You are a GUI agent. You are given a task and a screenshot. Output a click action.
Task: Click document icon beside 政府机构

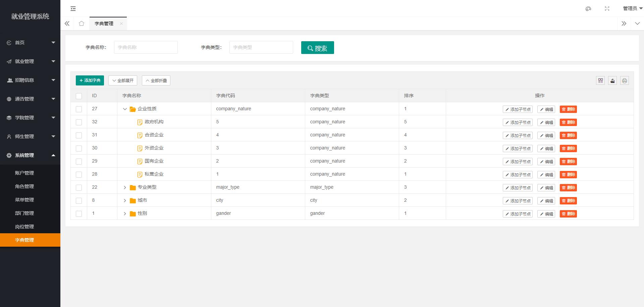tap(140, 122)
